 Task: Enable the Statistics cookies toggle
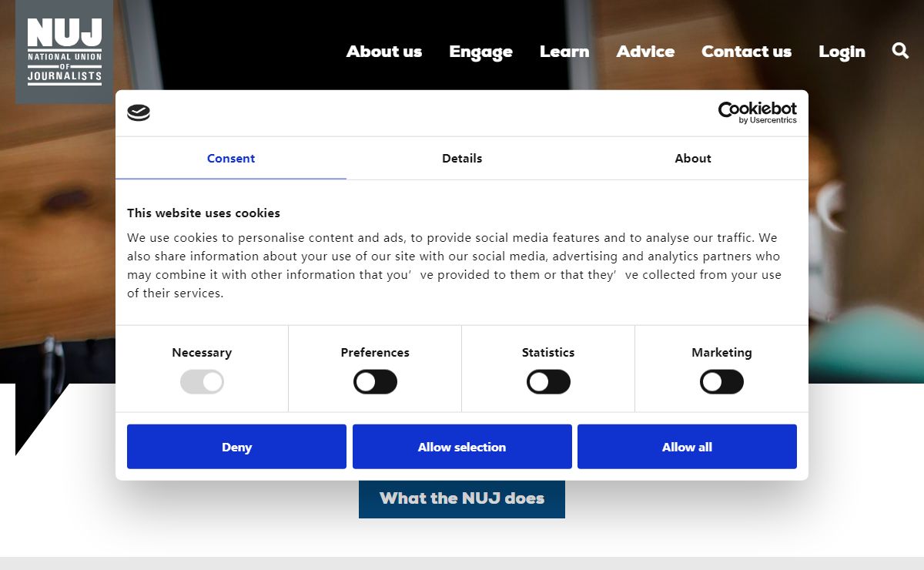[x=548, y=382]
